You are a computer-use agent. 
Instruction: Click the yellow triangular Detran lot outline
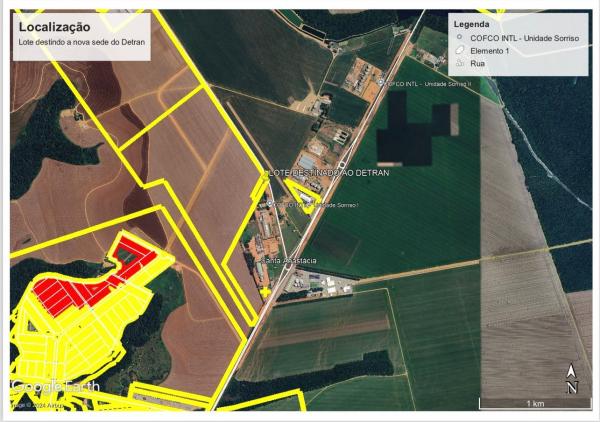(x=298, y=188)
